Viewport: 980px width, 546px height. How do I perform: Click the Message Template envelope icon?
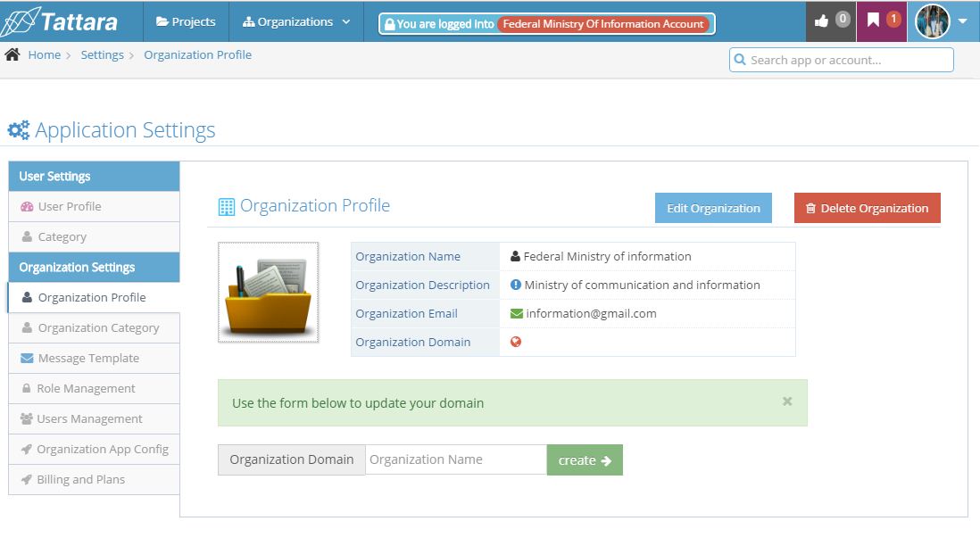[27, 358]
